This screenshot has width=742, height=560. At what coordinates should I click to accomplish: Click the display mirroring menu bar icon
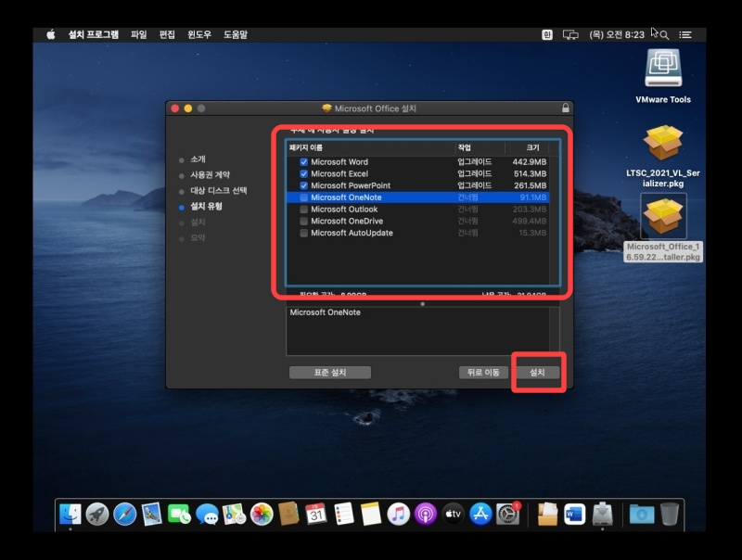pos(570,34)
